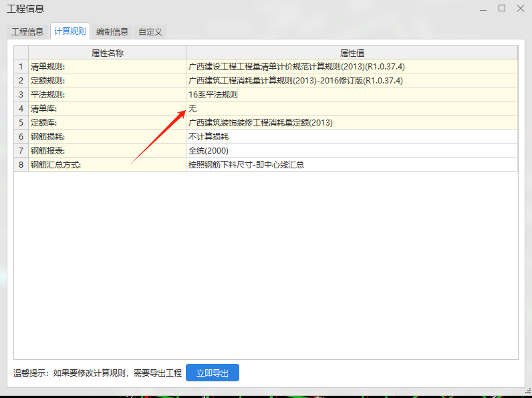The image size is (532, 398).
Task: Click the 全统(2000) value cell
Action: (352, 150)
